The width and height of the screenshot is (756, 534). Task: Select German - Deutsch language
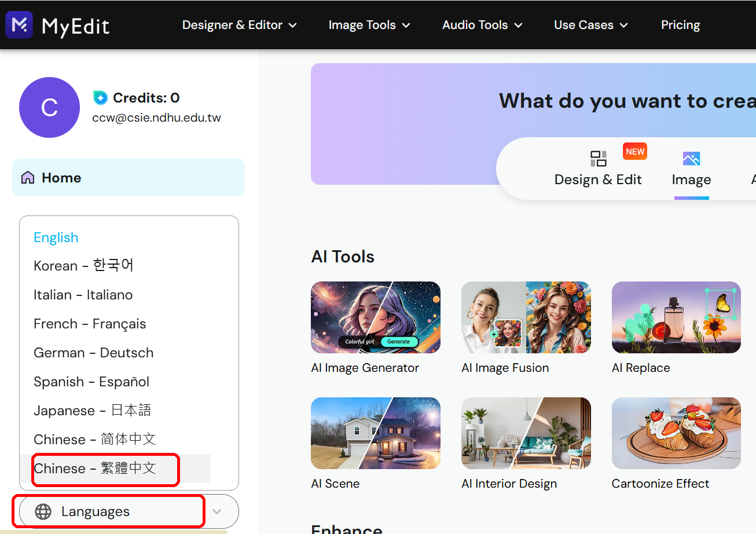pyautogui.click(x=94, y=353)
